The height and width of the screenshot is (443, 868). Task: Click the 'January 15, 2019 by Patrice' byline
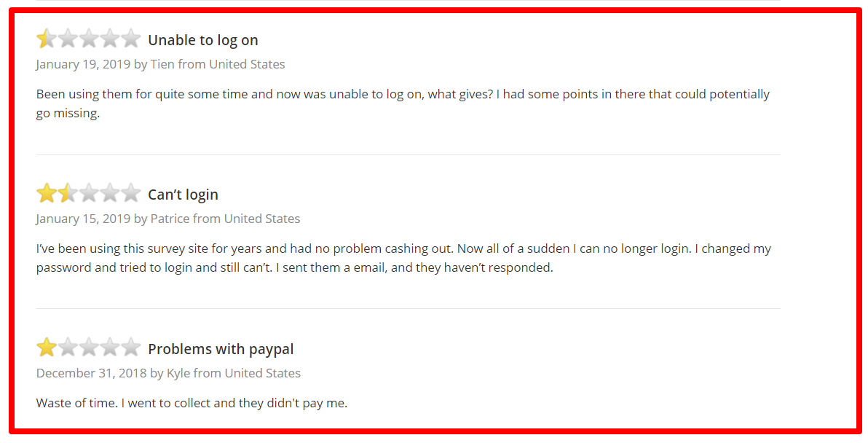168,219
